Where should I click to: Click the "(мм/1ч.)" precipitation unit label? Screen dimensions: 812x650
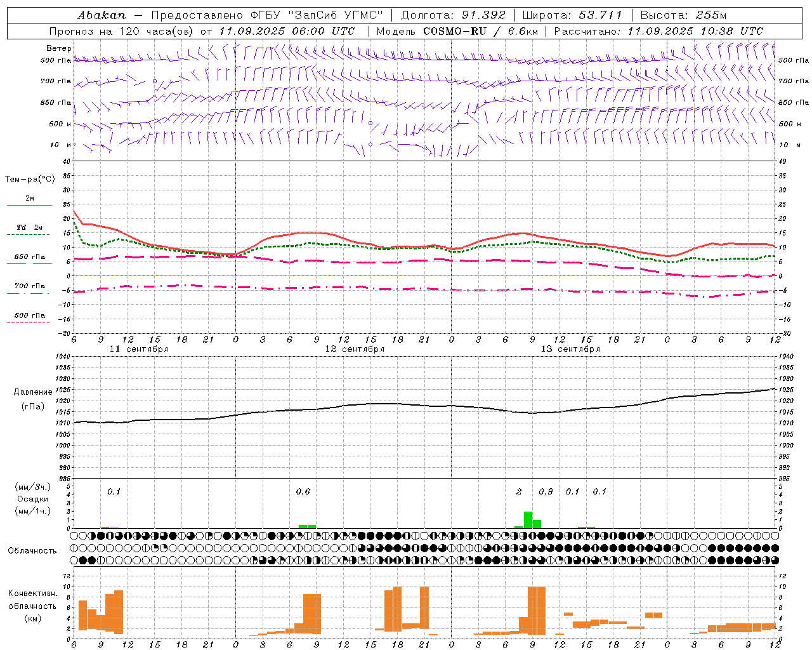tap(32, 512)
